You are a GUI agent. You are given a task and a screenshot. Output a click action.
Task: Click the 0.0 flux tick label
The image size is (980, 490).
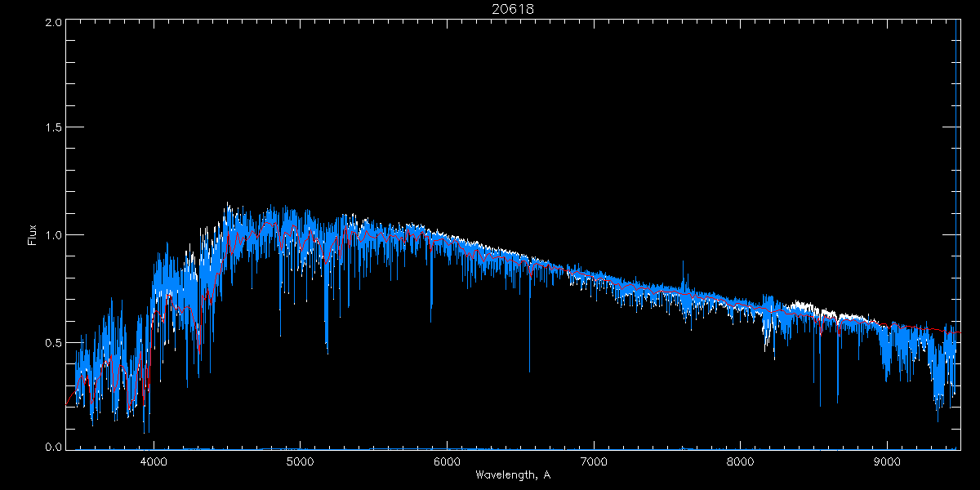(x=54, y=448)
